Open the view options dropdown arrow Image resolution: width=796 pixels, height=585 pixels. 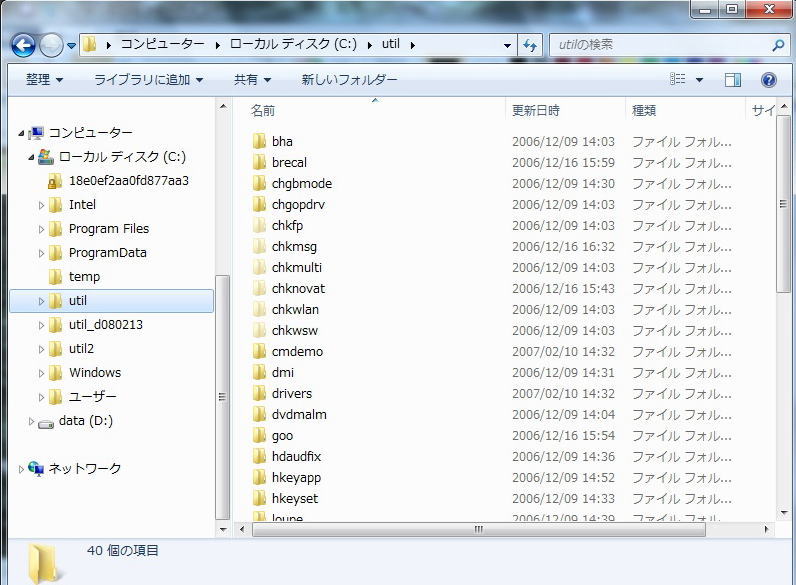click(x=699, y=80)
